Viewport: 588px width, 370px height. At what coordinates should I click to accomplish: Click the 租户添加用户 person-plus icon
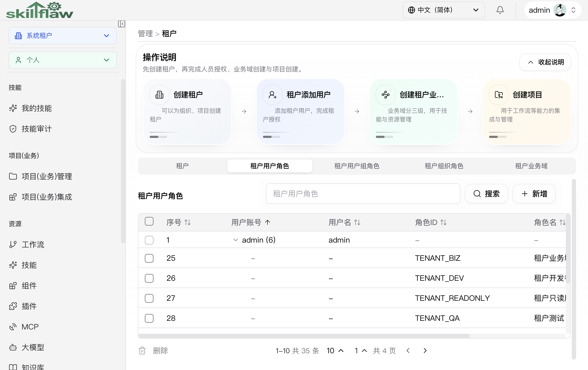(272, 95)
